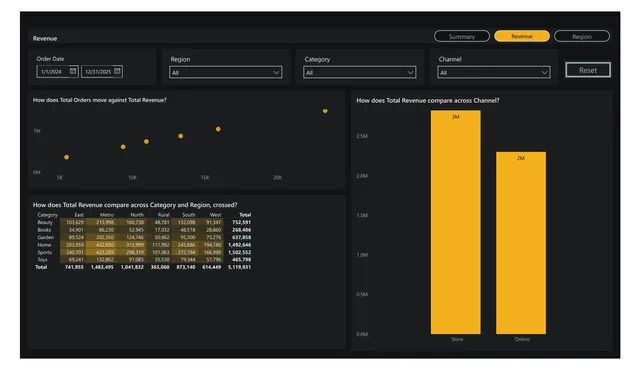Select the lowest scatter point near 5K

click(67, 157)
